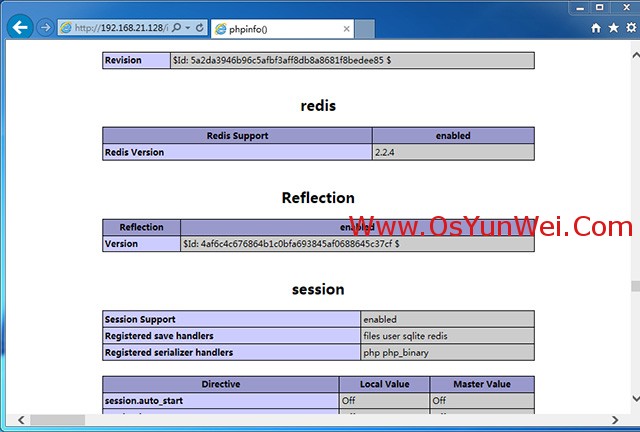Select value files user sqlite redis
The image size is (640, 432).
pyautogui.click(x=405, y=336)
